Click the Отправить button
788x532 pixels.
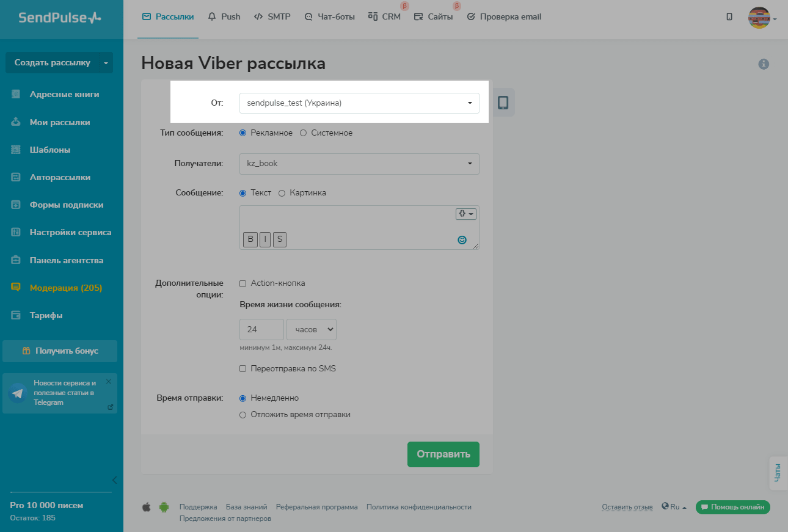click(x=443, y=454)
